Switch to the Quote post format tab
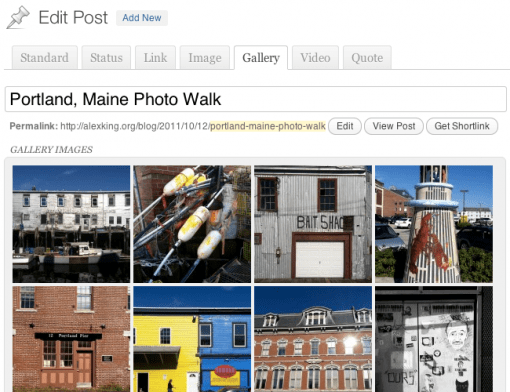The width and height of the screenshot is (510, 392). click(367, 58)
